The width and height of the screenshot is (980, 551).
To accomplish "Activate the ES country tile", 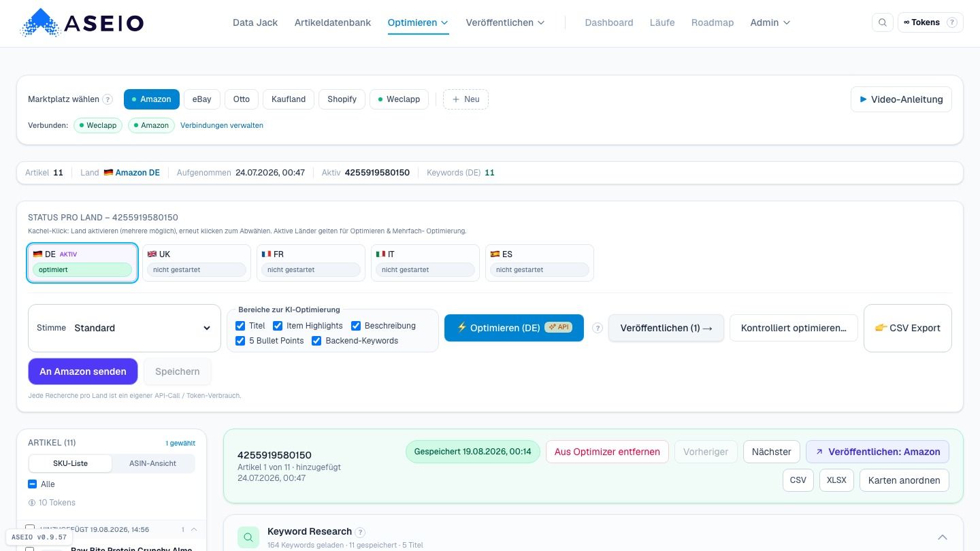I will (x=540, y=263).
